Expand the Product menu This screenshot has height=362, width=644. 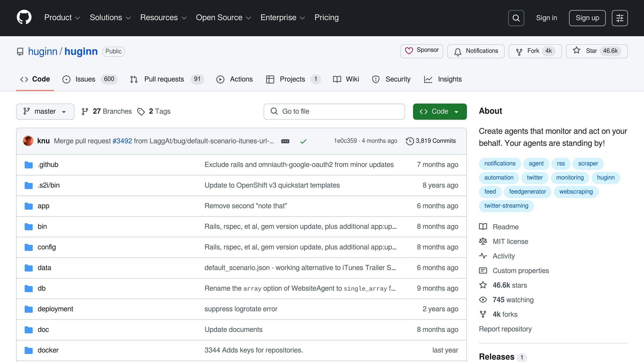point(62,18)
